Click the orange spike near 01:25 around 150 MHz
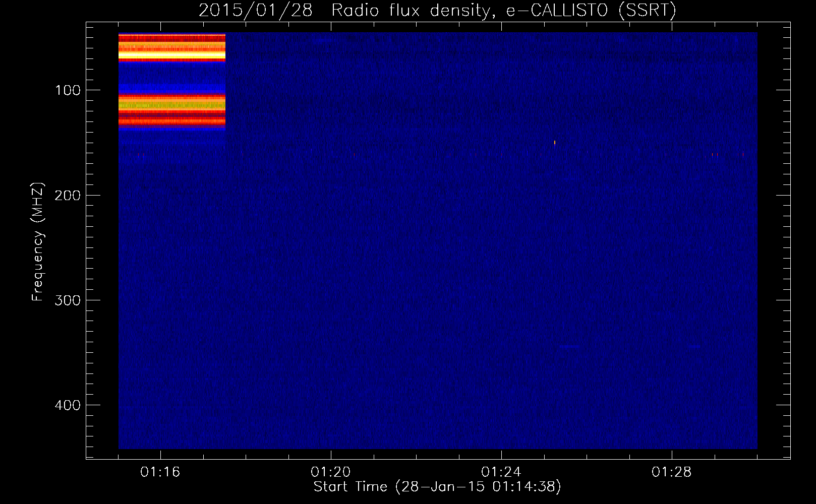This screenshot has width=816, height=504. 555,143
